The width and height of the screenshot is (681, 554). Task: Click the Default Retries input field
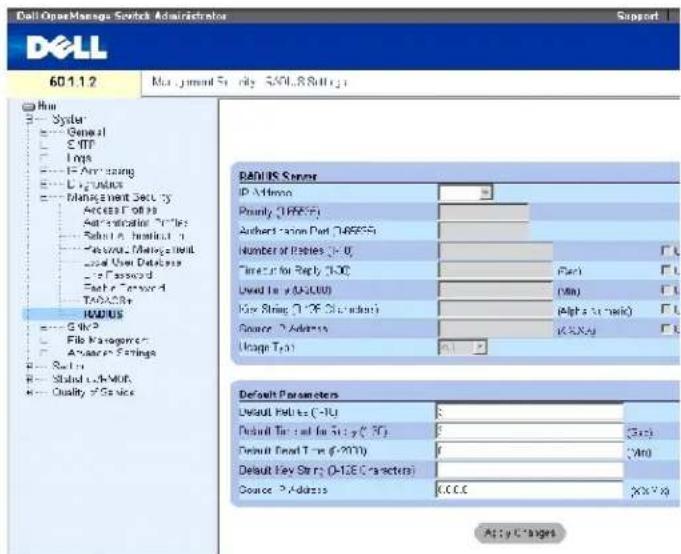coord(530,412)
